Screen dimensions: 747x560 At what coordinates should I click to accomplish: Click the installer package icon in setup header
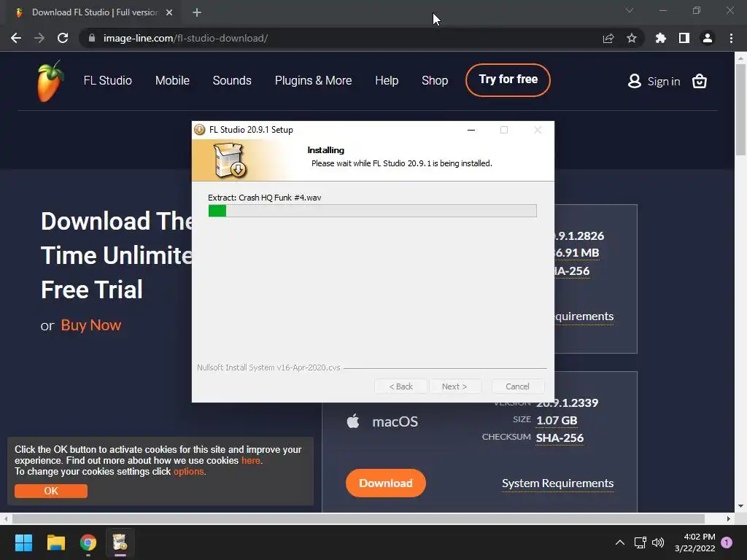click(230, 160)
